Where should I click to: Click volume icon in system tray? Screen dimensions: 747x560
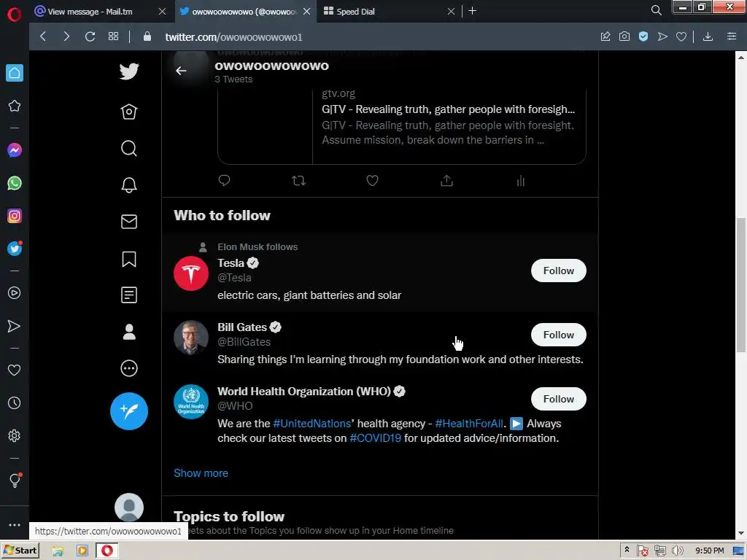tap(678, 551)
